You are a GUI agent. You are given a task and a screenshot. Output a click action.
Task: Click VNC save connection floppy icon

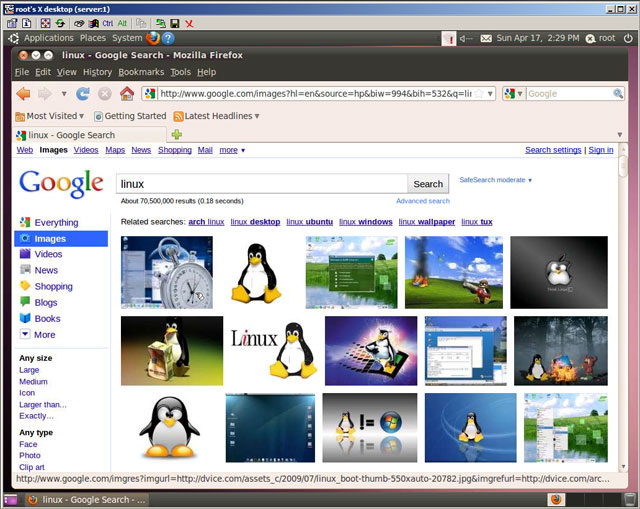[x=175, y=23]
